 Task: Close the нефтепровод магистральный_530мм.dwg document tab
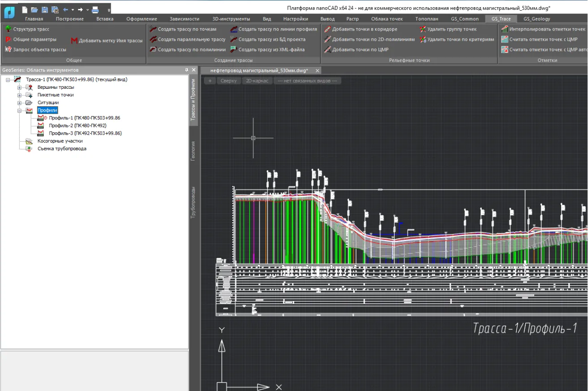point(317,70)
